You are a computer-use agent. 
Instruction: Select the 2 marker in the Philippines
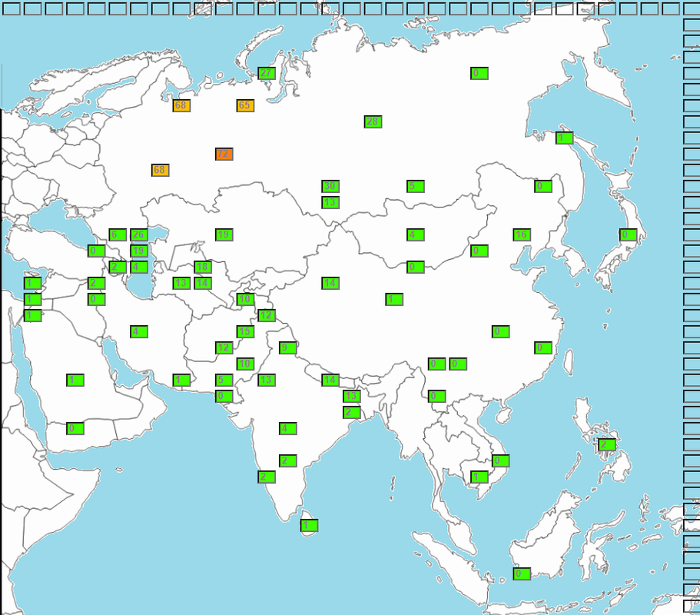[607, 445]
